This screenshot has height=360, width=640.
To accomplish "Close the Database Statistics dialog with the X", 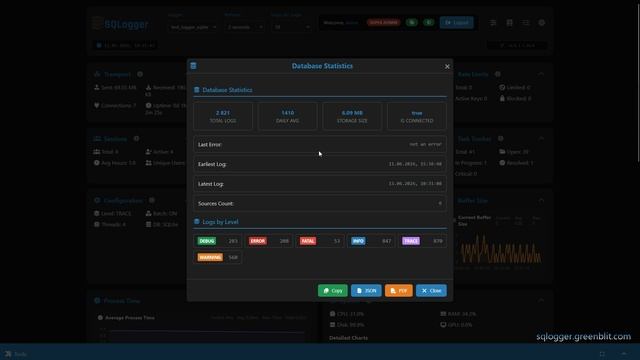I will pyautogui.click(x=447, y=66).
